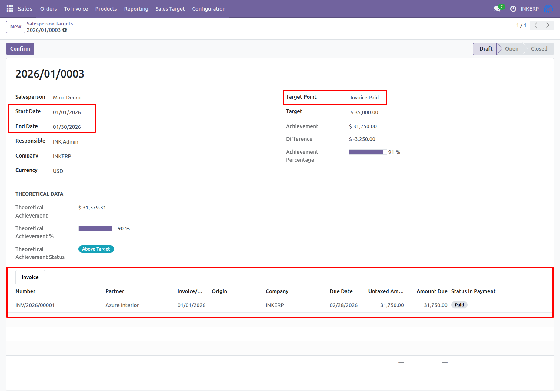Click the Confirm button
Viewport: 560px width, 392px height.
(20, 49)
